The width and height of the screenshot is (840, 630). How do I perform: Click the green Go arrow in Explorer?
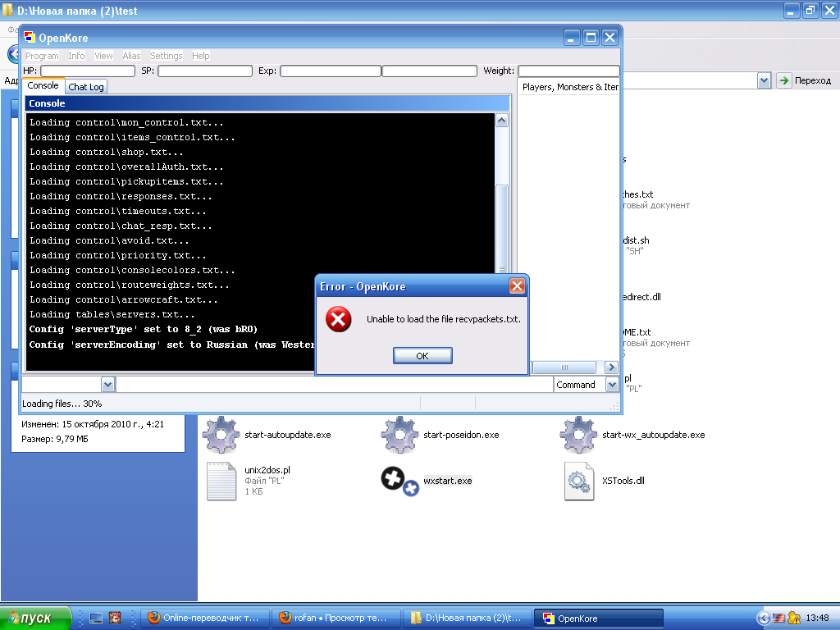(783, 80)
